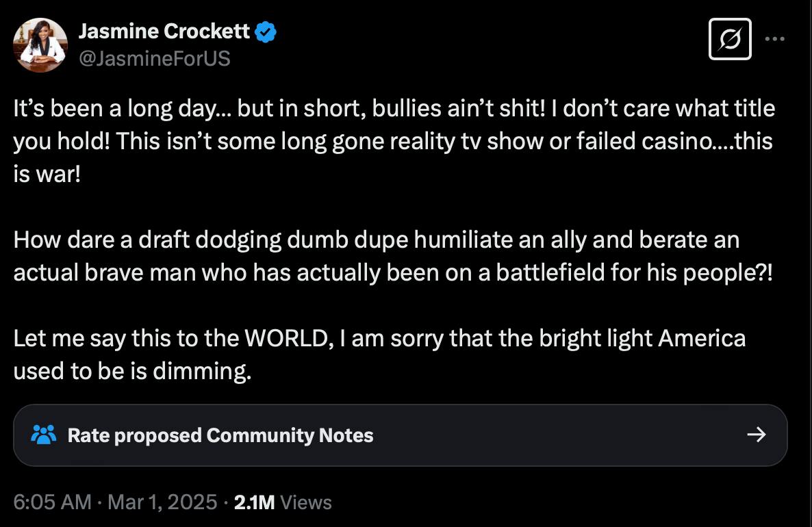The width and height of the screenshot is (812, 527).
Task: Click the Mar 1, 2025 date
Action: (162, 502)
